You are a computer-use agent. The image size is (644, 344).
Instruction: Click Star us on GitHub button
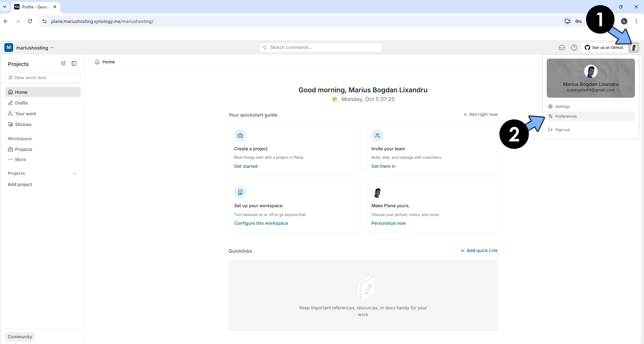point(604,48)
